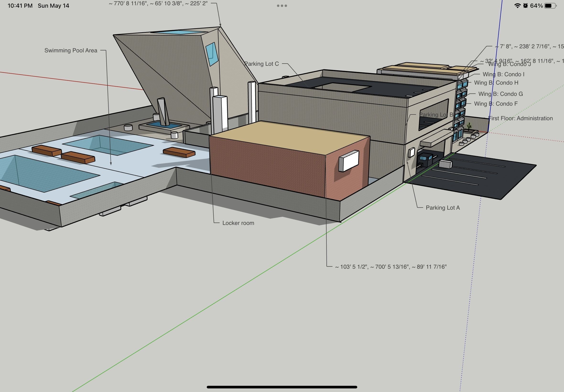The width and height of the screenshot is (564, 392).
Task: Select coordinate label starting "~ 103' 5 1/2"
Action: 391,267
